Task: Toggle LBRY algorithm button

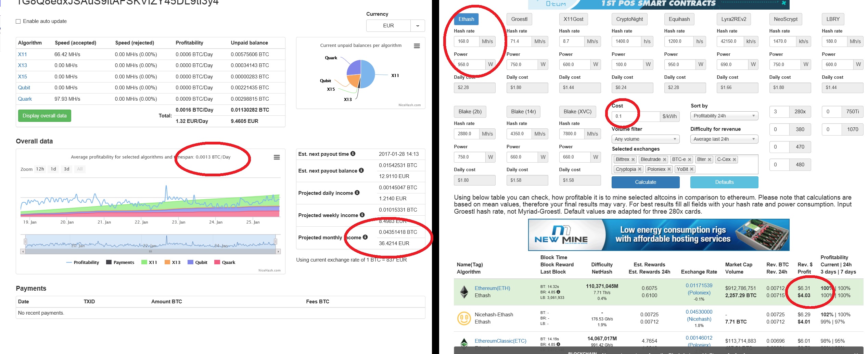Action: (833, 19)
